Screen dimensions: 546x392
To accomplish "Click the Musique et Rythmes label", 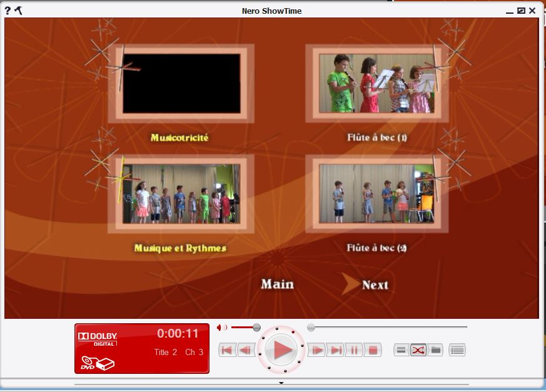I will pos(180,248).
